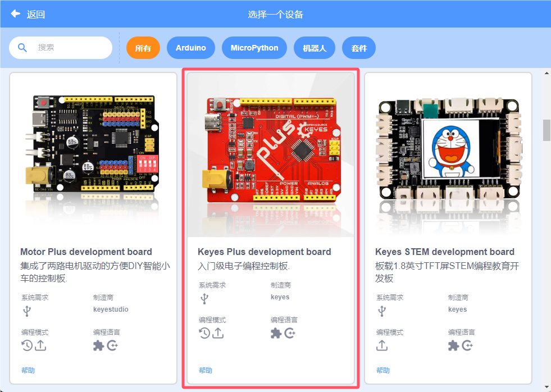This screenshot has height=392, width=551.
Task: Open 帮助 link on Keyes STEM card
Action: (x=383, y=370)
